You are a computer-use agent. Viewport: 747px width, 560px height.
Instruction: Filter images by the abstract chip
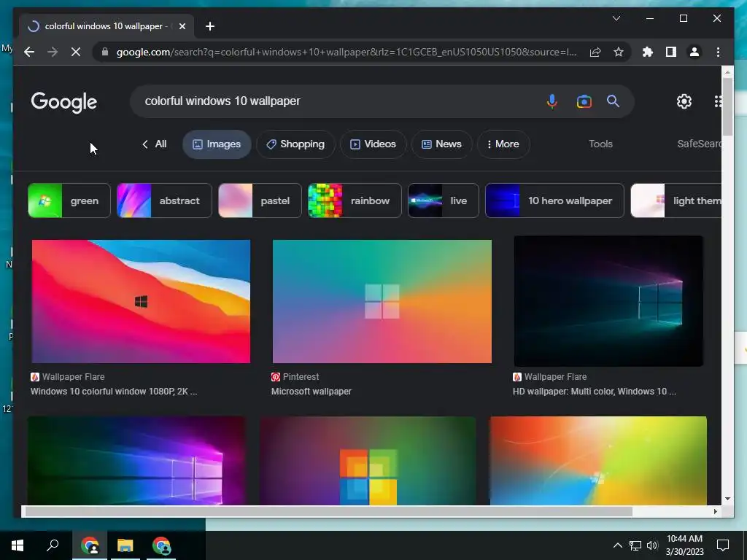164,201
